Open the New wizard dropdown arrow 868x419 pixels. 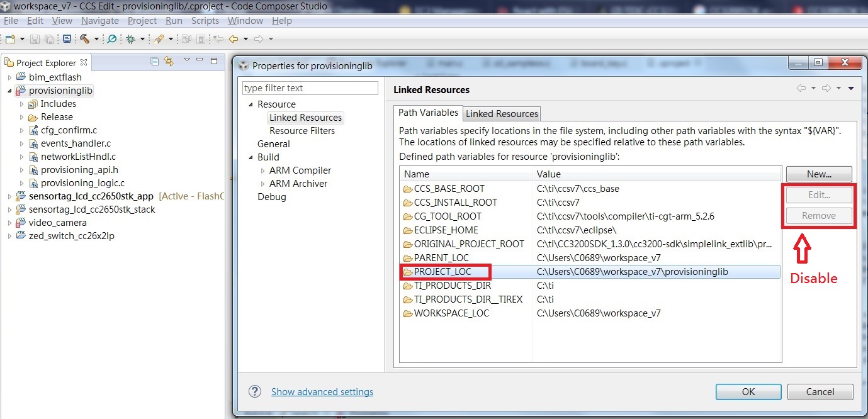pyautogui.click(x=22, y=39)
